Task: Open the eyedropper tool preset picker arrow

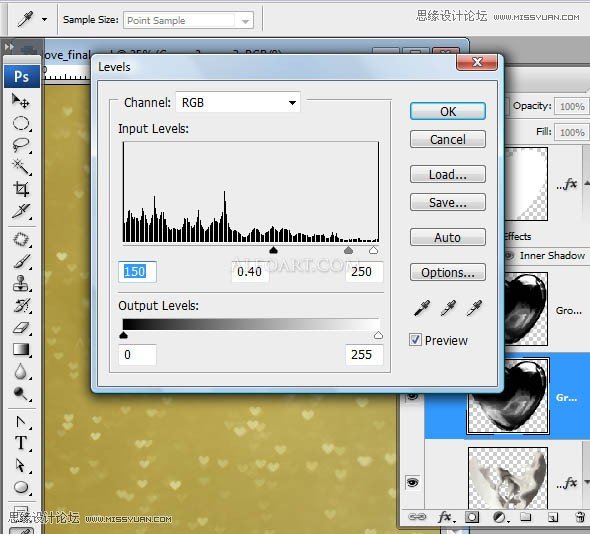Action: [x=44, y=20]
